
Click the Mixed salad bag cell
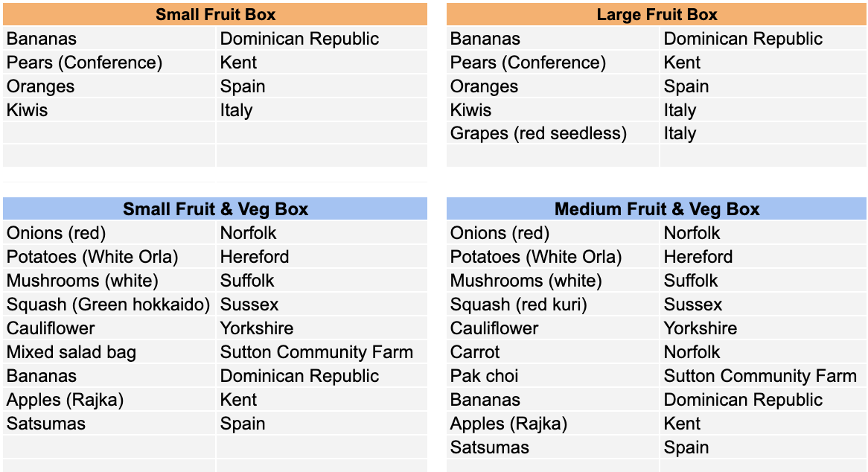pos(109,352)
